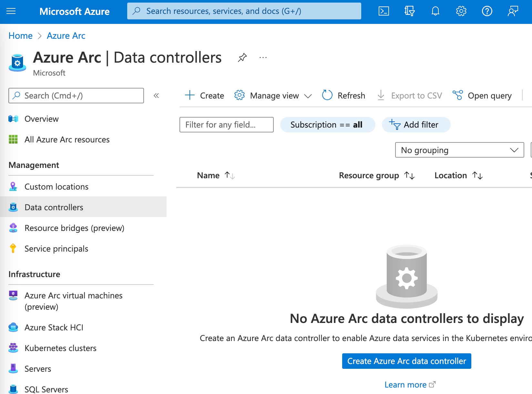Expand the Manage view dropdown chevron
532x394 pixels.
point(308,96)
